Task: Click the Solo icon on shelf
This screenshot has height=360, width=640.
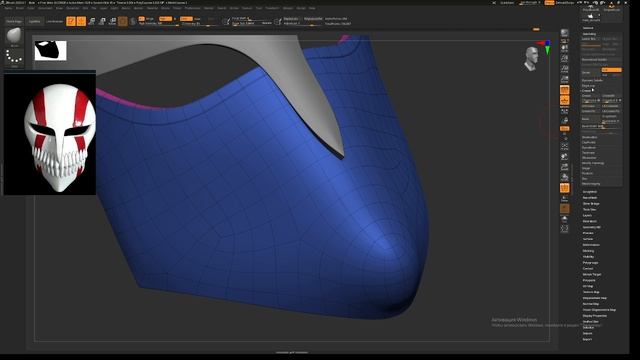Action: pos(564,219)
